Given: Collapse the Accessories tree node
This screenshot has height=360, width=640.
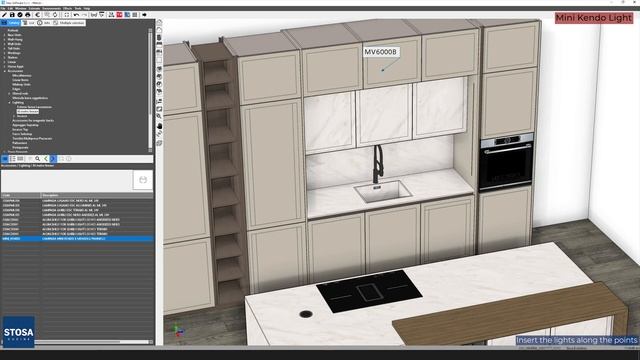Looking at the screenshot, I should (4, 71).
